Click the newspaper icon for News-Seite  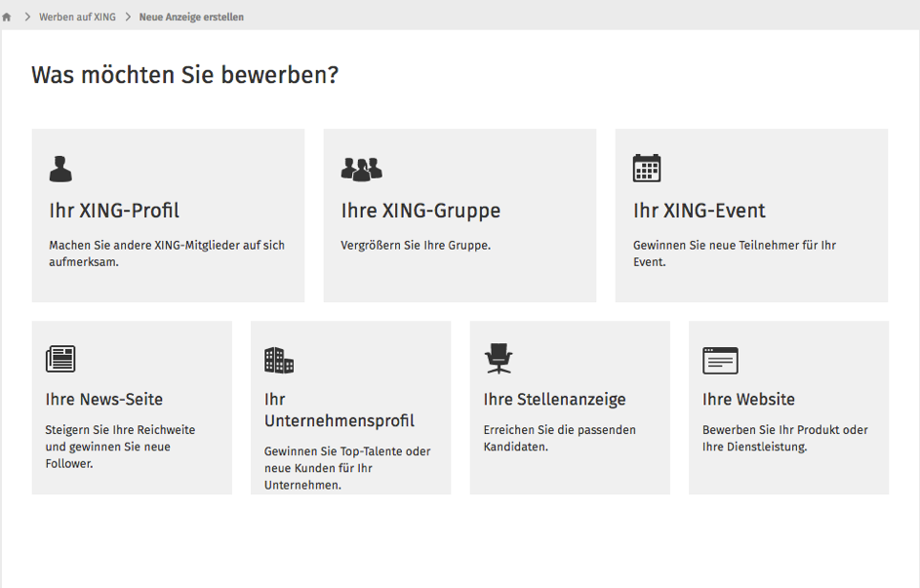tap(60, 359)
